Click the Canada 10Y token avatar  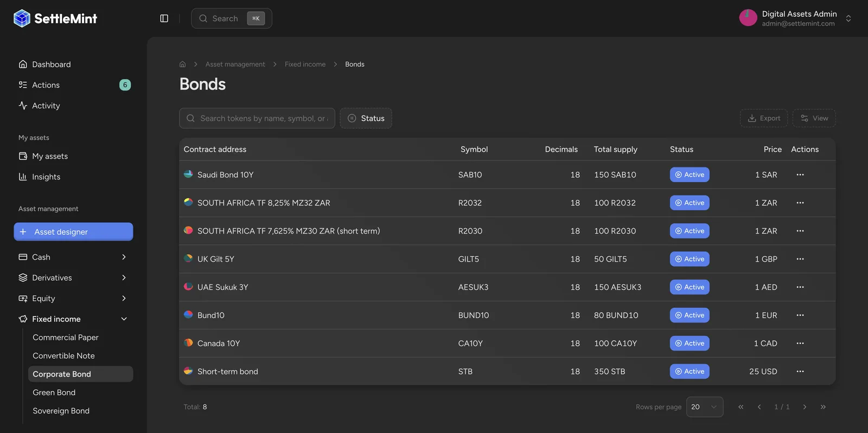click(188, 342)
